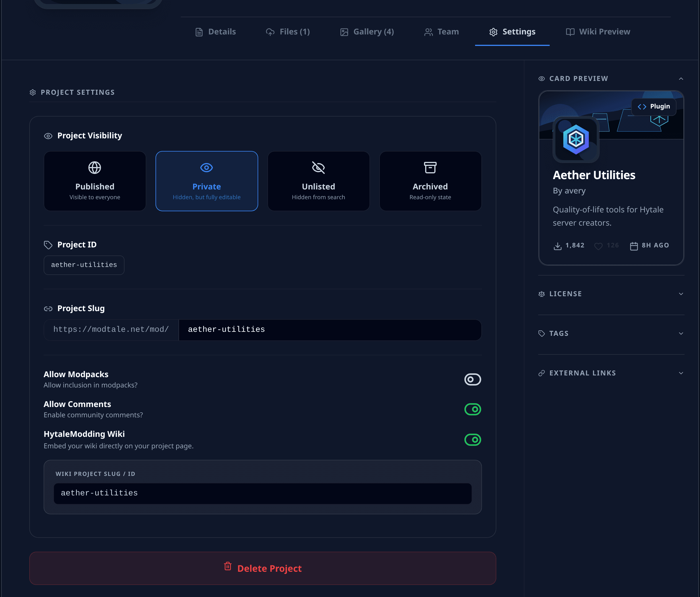Collapse the Card Preview section
The height and width of the screenshot is (597, 700).
click(x=681, y=79)
